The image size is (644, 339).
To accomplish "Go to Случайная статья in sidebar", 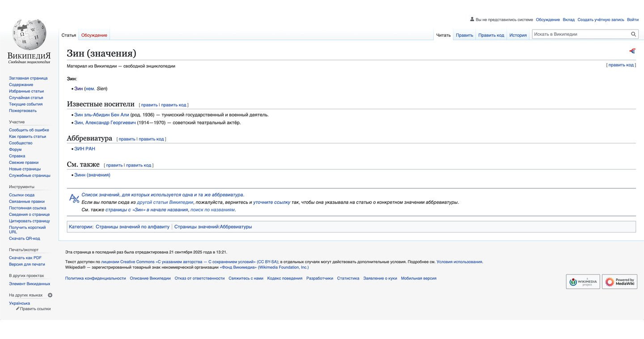I will [x=26, y=98].
